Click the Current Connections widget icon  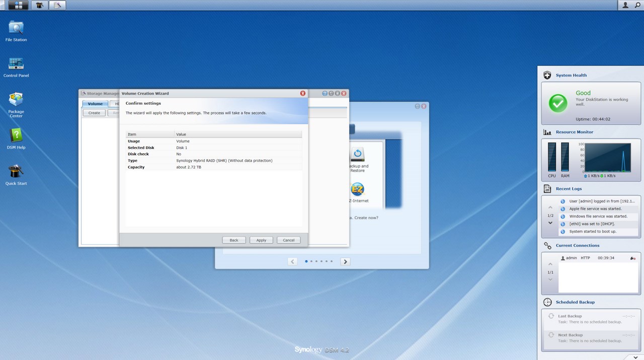[x=547, y=246]
